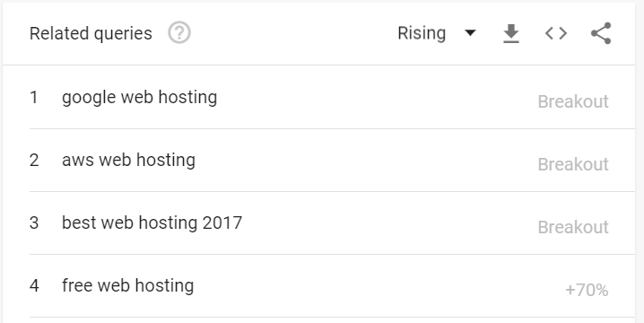The width and height of the screenshot is (644, 323).
Task: Click the Related queries title
Action: [x=91, y=33]
